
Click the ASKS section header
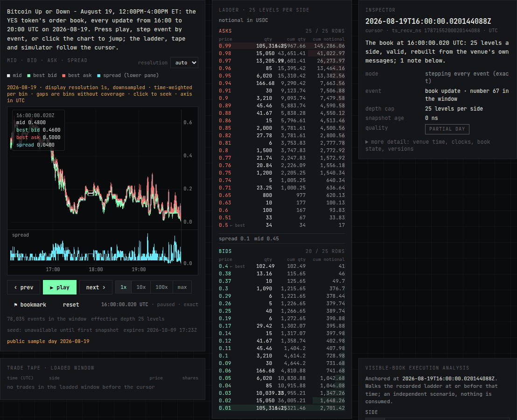coord(225,31)
